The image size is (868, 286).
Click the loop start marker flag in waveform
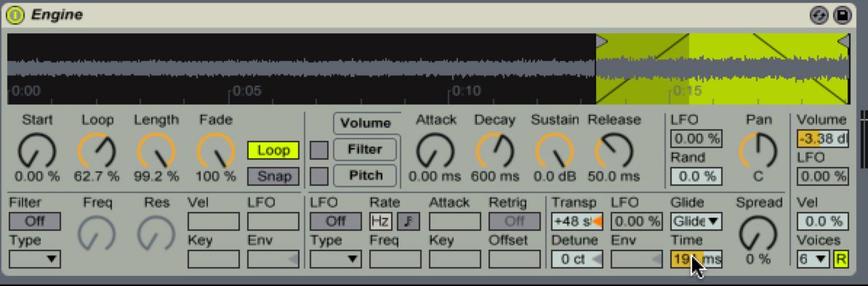[601, 41]
